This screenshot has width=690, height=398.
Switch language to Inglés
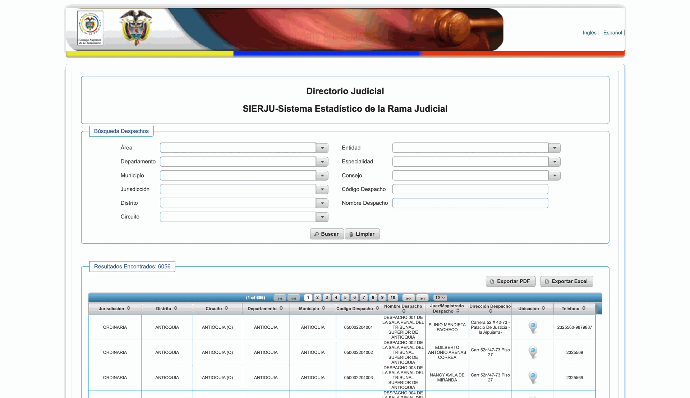[x=589, y=33]
